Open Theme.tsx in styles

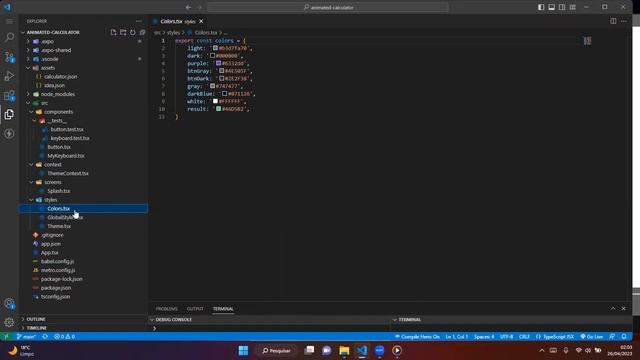59,226
